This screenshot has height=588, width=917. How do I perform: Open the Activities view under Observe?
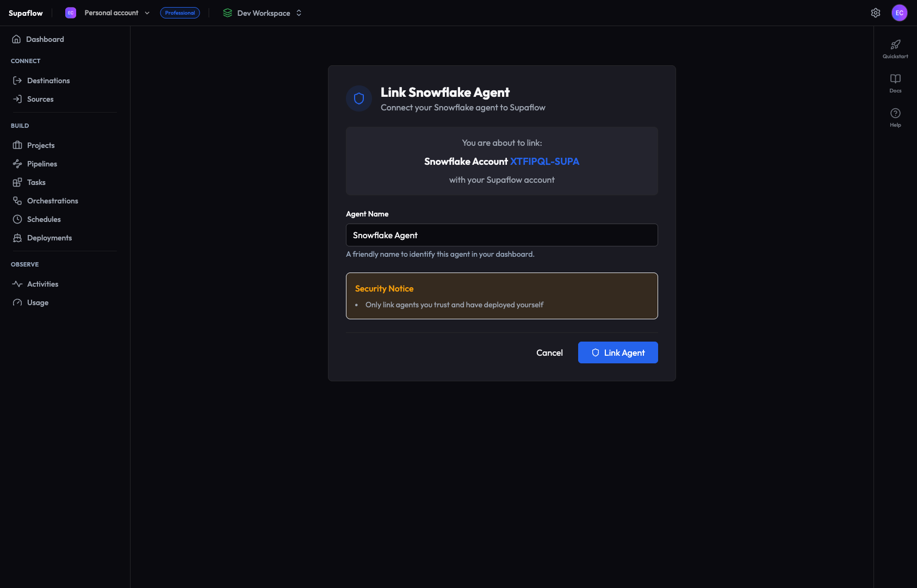coord(42,283)
